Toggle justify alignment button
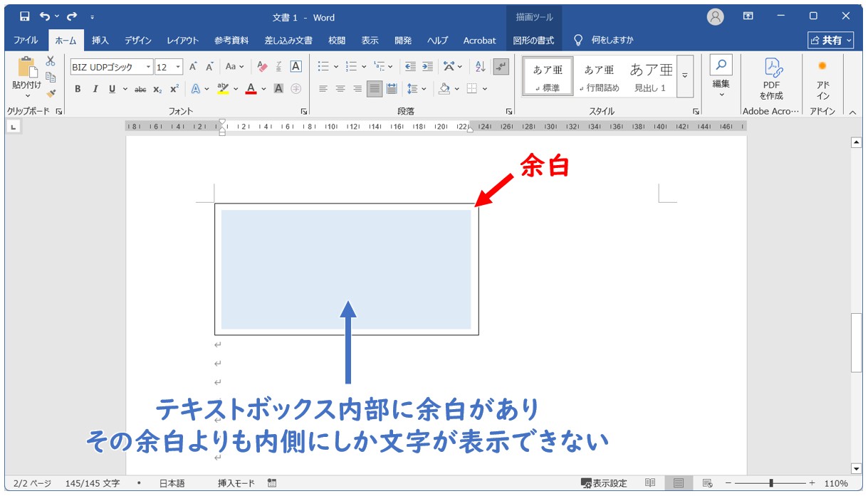 point(375,89)
